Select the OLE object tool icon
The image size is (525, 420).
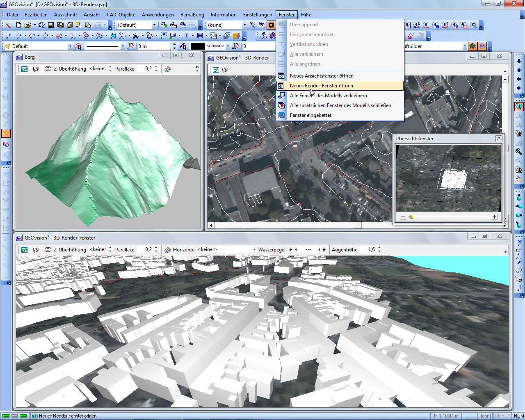pyautogui.click(x=213, y=36)
